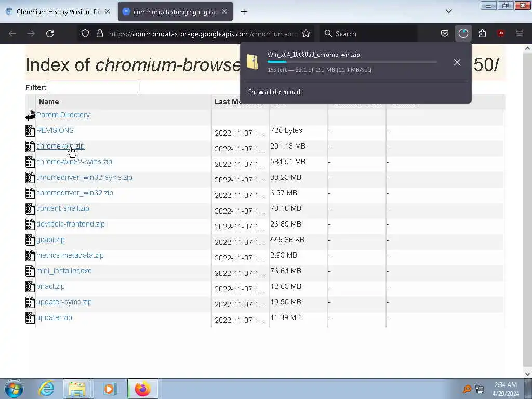Close the commondatastorage tab

pyautogui.click(x=224, y=11)
